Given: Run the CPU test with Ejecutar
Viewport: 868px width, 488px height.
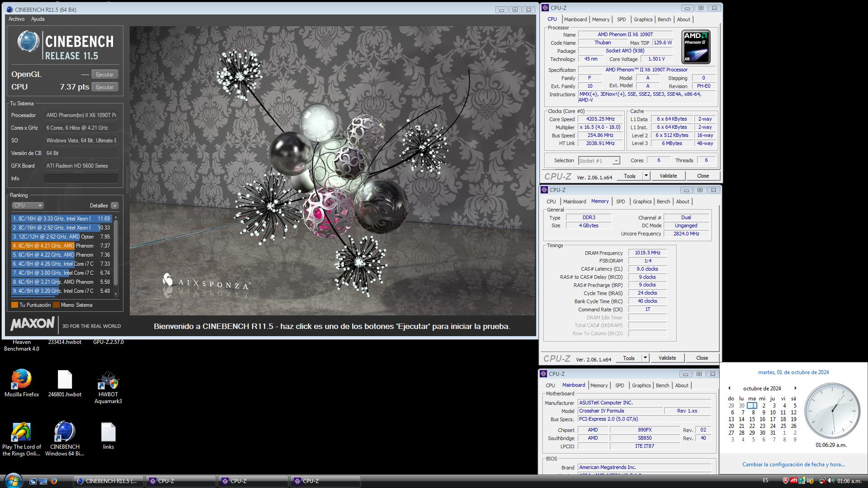Looking at the screenshot, I should coord(105,87).
